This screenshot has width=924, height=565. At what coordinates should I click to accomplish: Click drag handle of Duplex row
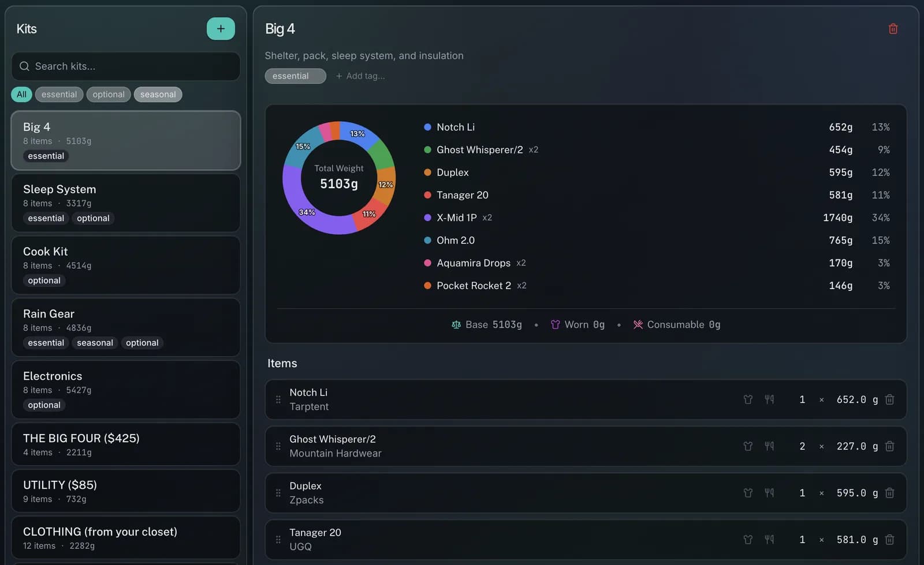278,493
